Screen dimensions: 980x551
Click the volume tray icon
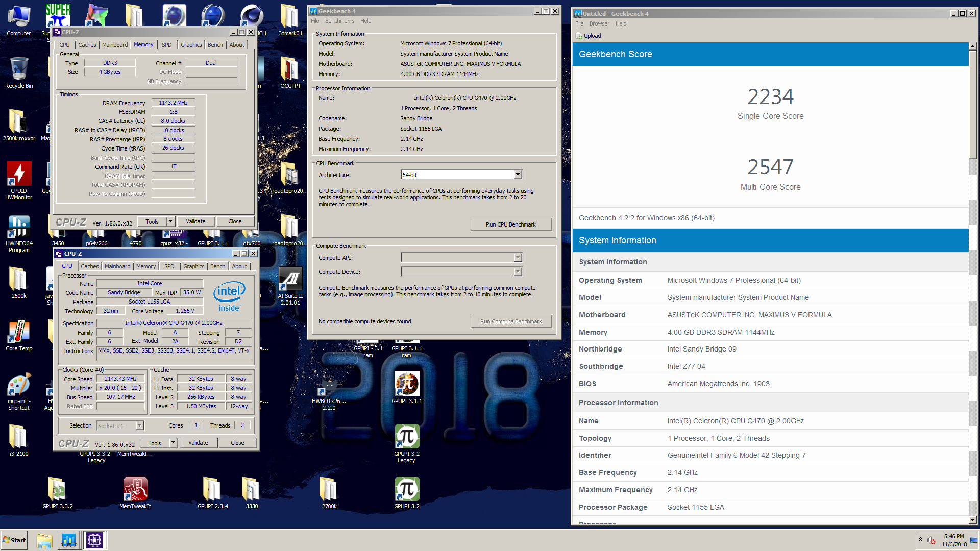932,540
